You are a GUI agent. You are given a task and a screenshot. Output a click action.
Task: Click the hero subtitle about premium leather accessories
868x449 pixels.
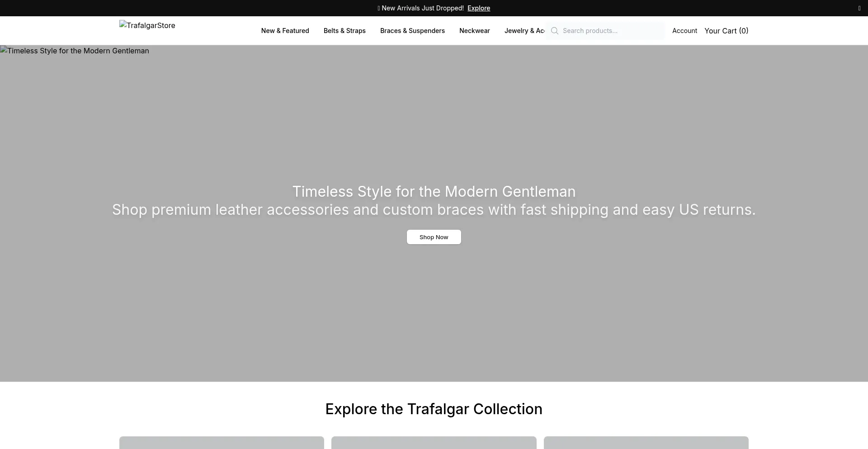(434, 210)
